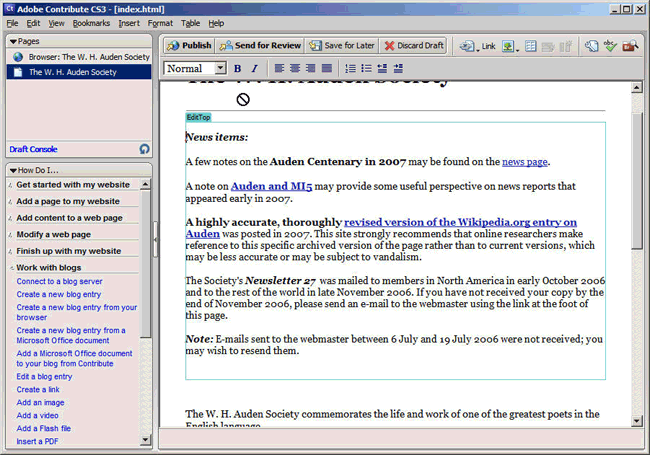650x455 pixels.
Task: Open Add an image help topic
Action: [40, 402]
